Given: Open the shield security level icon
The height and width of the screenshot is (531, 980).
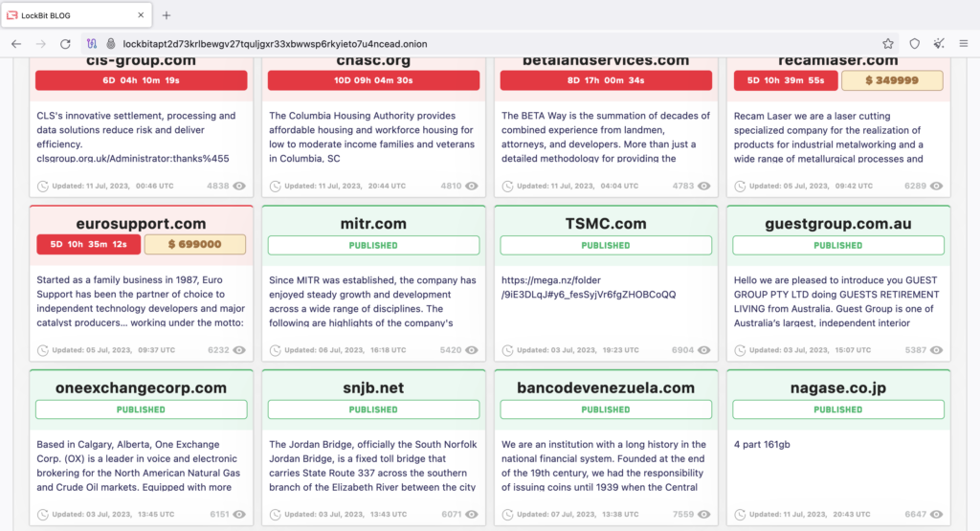Looking at the screenshot, I should point(914,44).
